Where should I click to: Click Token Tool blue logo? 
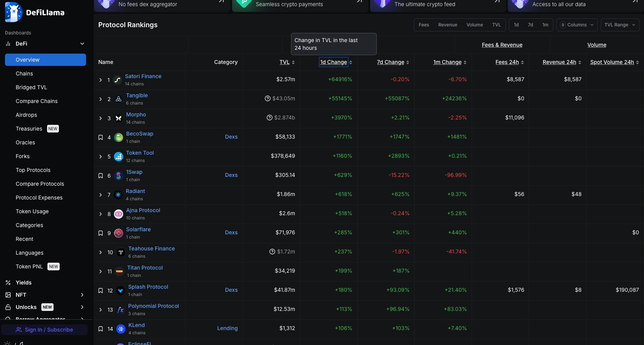coord(119,157)
